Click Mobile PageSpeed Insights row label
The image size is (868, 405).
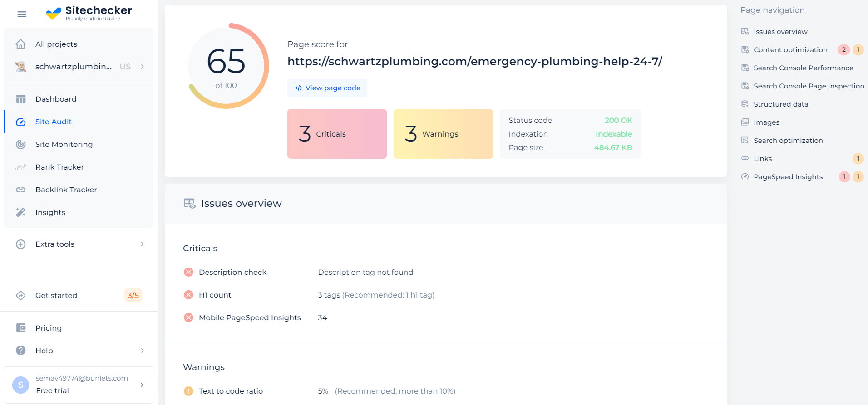pos(250,317)
